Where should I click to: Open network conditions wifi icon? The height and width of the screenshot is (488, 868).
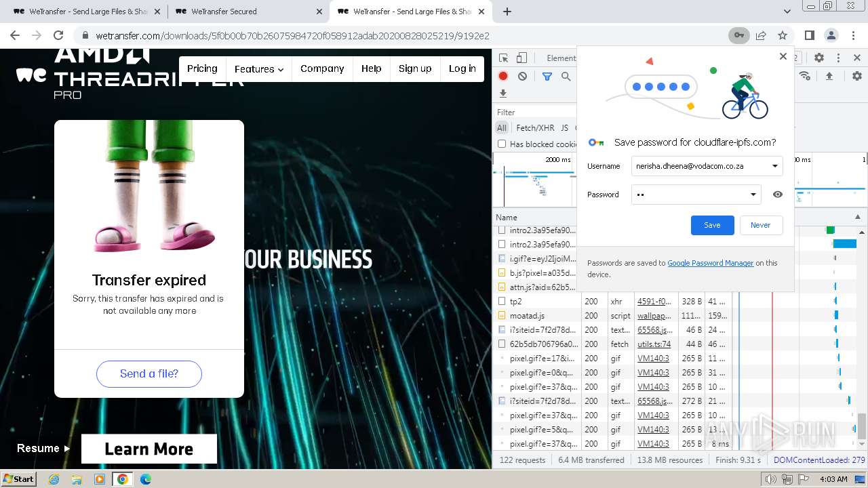coord(805,77)
